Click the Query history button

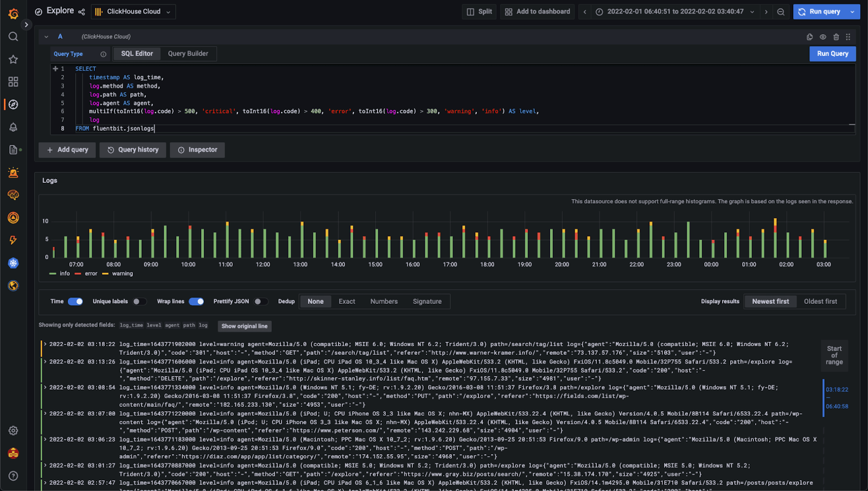[x=133, y=150]
